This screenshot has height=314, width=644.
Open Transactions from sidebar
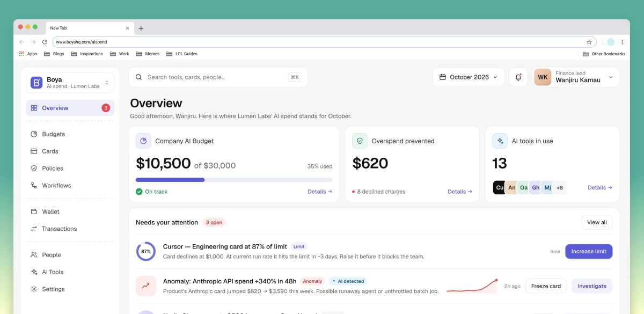(70, 229)
